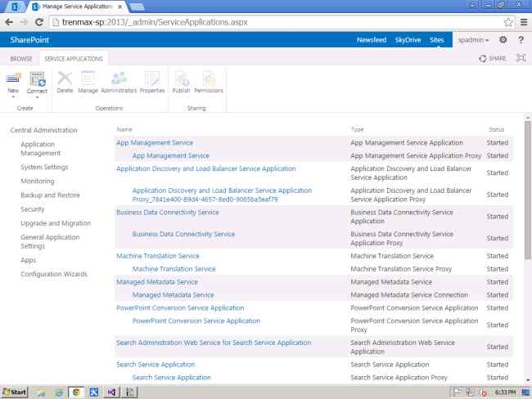Open Search Administration Web Service for Search Service Application
This screenshot has height=399, width=532.
click(214, 343)
